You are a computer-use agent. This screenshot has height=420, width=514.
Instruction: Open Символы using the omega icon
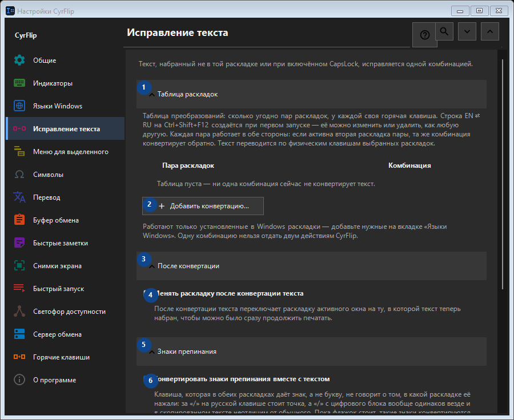19,174
